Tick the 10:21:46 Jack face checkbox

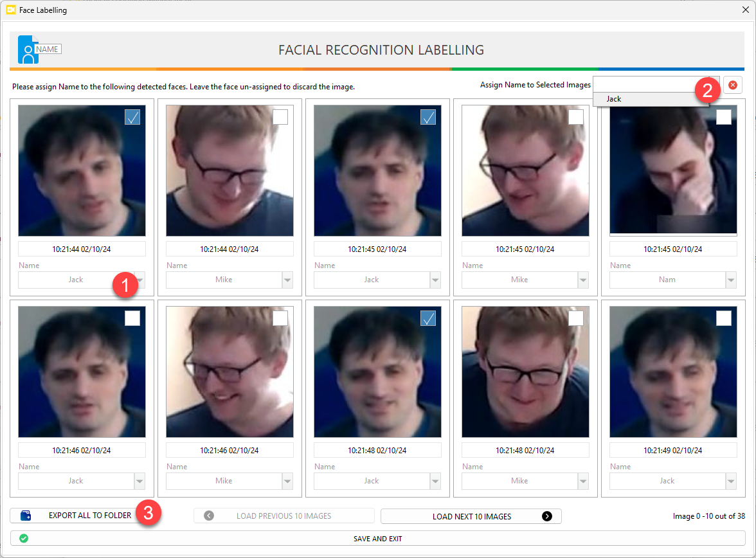point(132,318)
